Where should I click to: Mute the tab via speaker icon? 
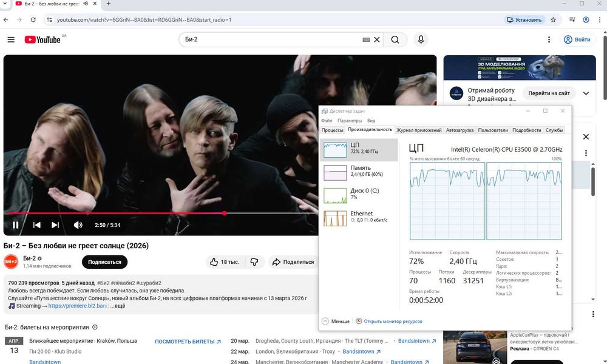pos(86,4)
